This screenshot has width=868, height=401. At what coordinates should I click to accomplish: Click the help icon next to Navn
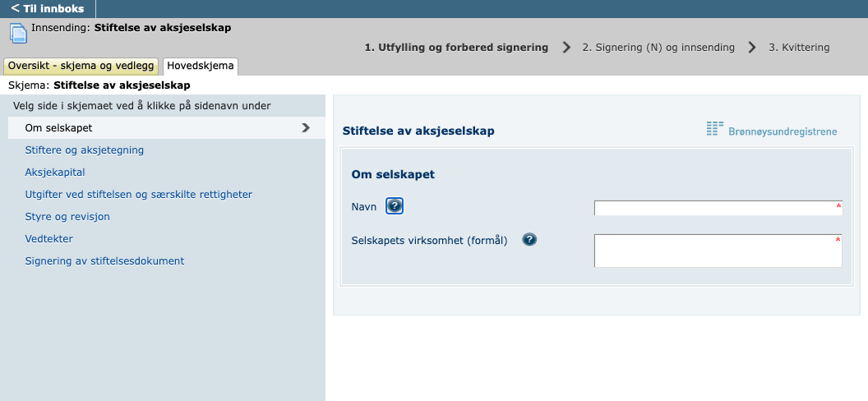(x=395, y=206)
